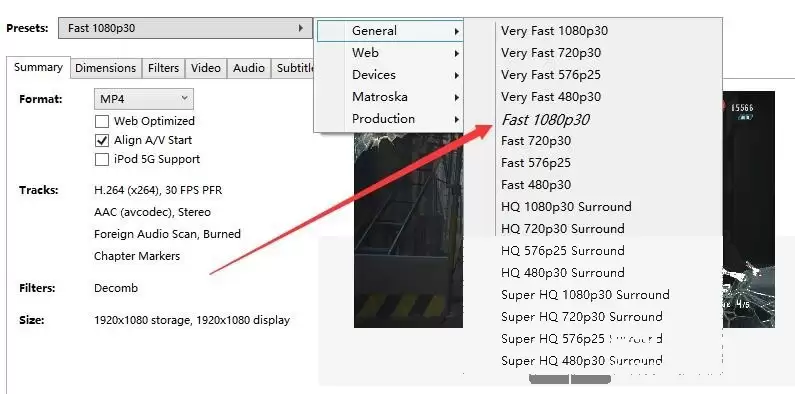Select the HQ 480p30 Surround preset
The height and width of the screenshot is (394, 795).
562,273
